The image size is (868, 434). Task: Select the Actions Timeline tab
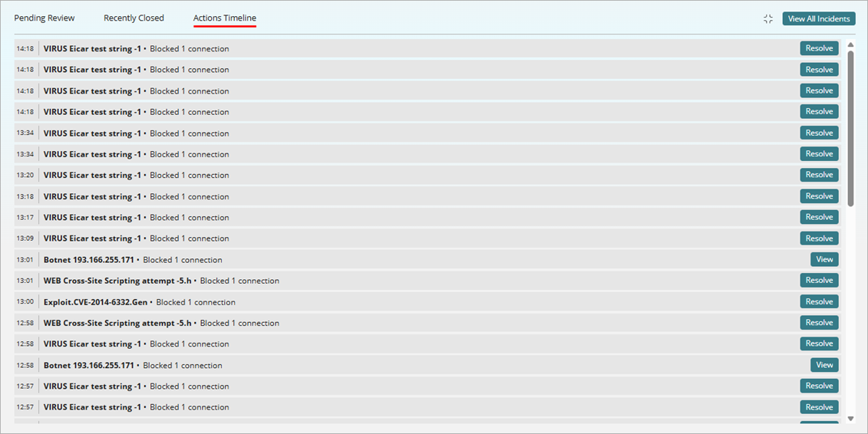pyautogui.click(x=225, y=18)
